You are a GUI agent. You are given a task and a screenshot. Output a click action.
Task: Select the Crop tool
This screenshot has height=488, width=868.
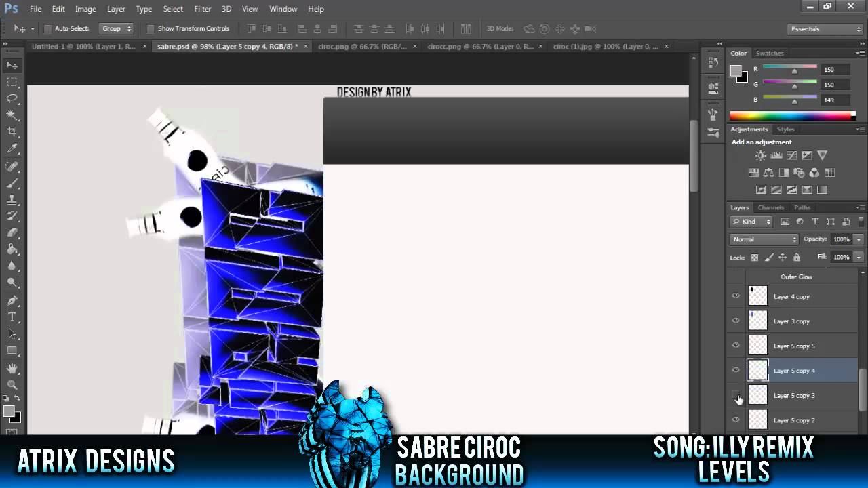12,132
